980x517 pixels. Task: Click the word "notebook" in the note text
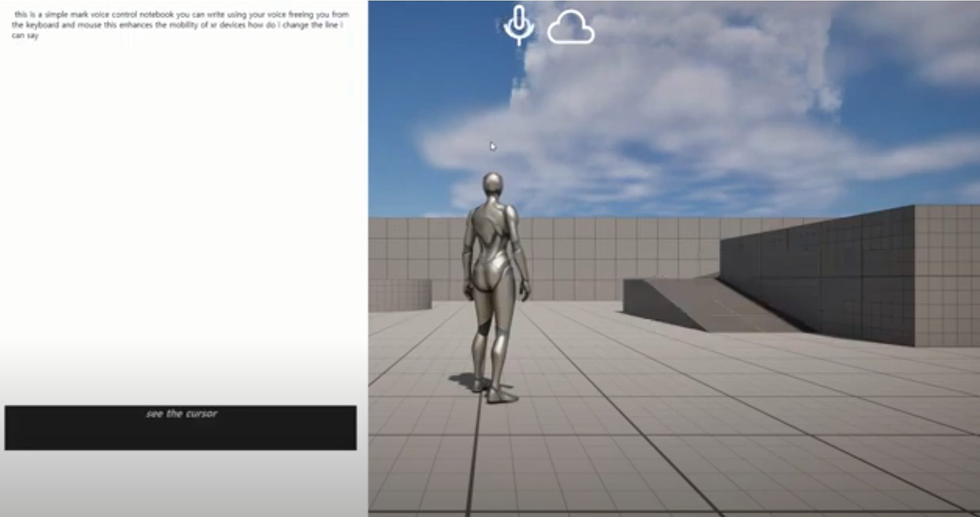156,15
